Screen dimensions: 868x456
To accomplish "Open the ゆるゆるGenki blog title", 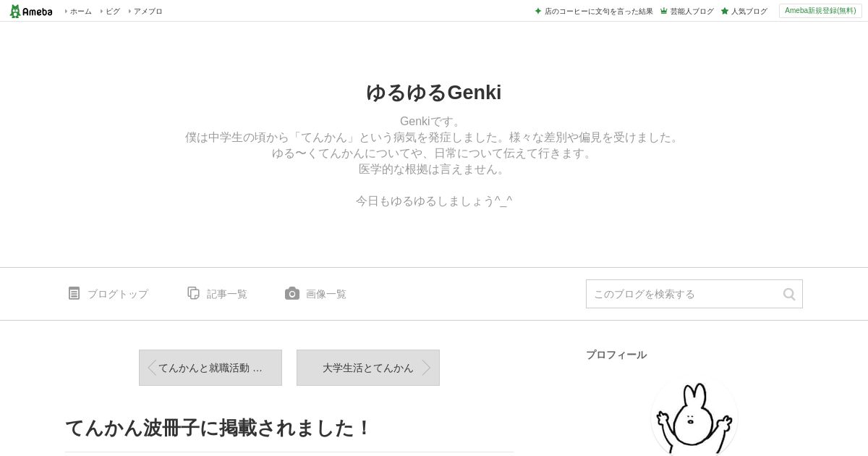I will pos(434,93).
